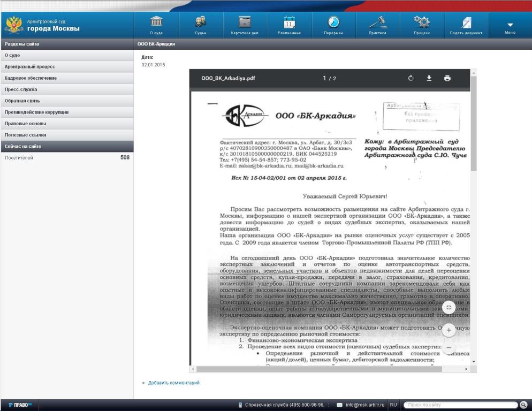This screenshot has width=532, height=411.
Task: Click the email envelope icon
Action: point(339,405)
